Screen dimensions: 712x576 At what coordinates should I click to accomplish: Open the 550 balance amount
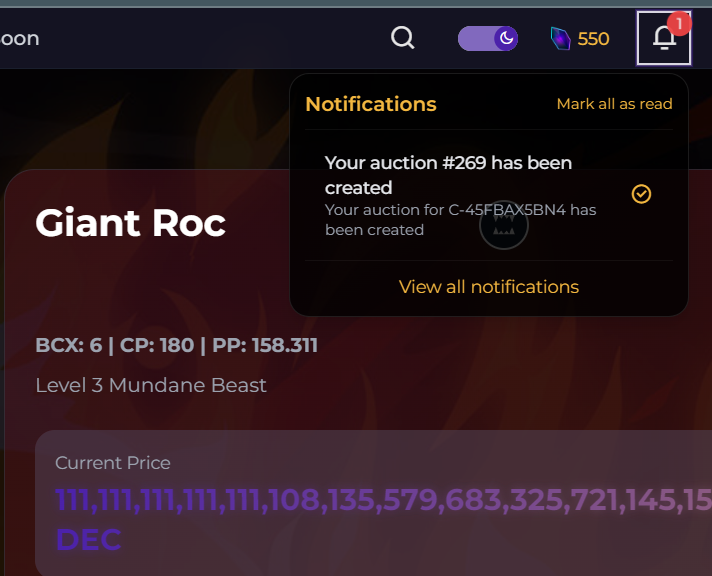[593, 39]
